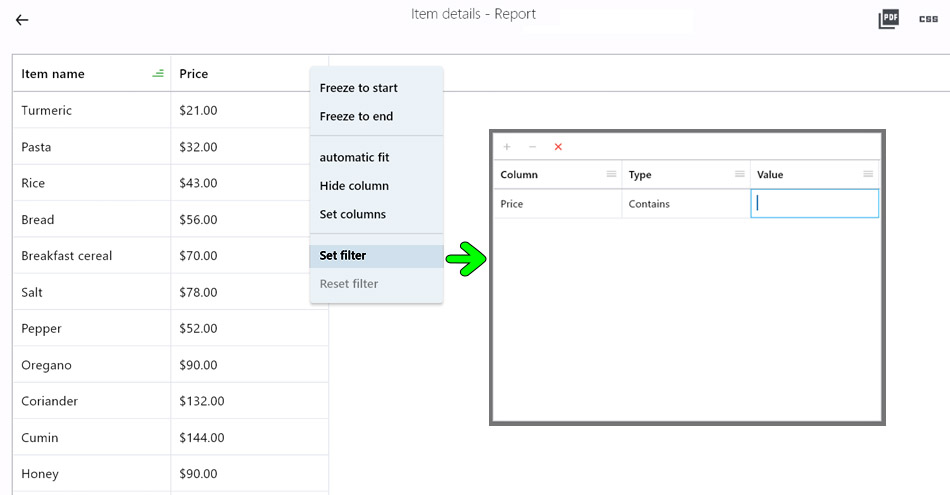Open Set columns menu entry
Image resolution: width=950 pixels, height=495 pixels.
coord(353,214)
